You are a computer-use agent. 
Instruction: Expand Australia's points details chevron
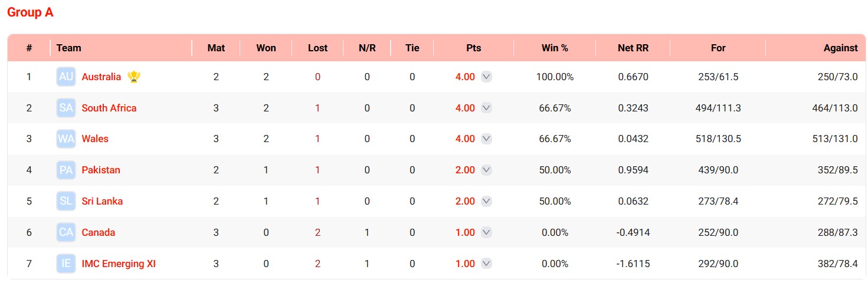486,77
